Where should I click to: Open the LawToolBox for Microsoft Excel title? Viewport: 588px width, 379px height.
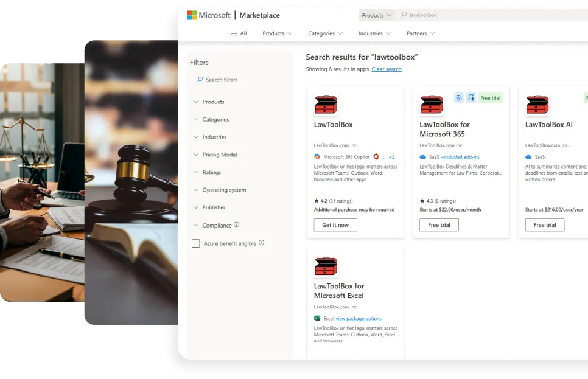(339, 291)
